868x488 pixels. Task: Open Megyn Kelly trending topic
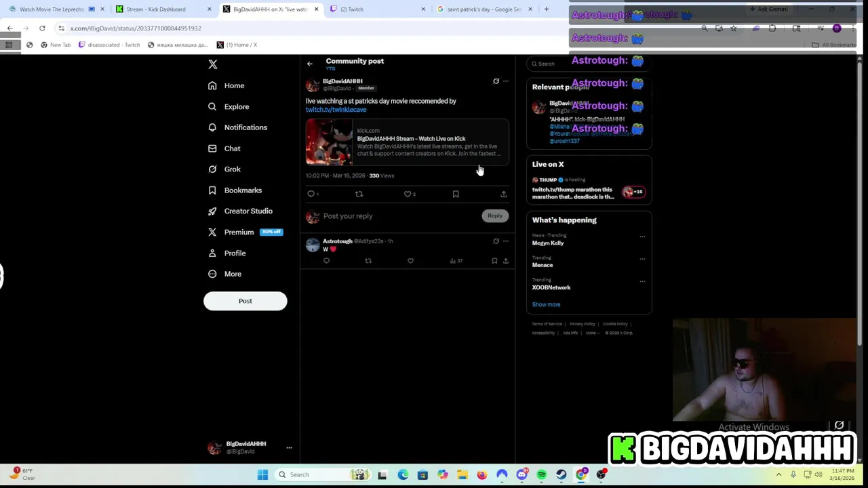548,243
